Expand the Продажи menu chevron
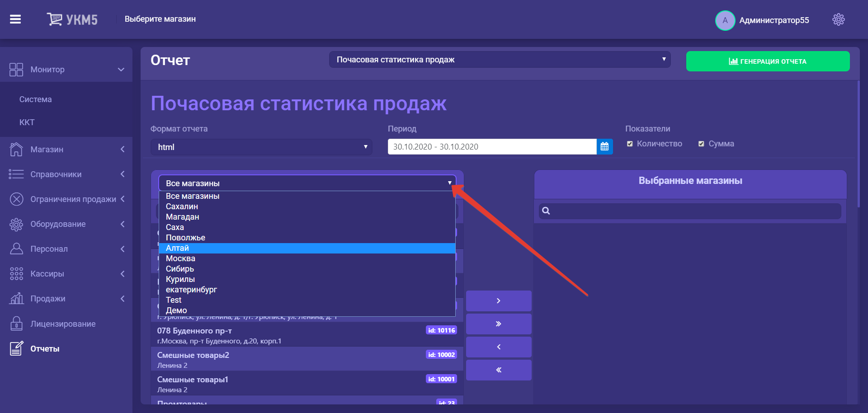 click(x=122, y=299)
